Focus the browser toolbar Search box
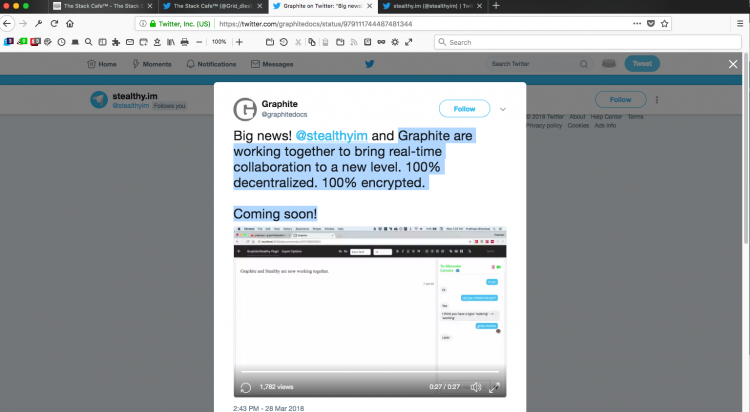The image size is (750, 412). pyautogui.click(x=588, y=42)
